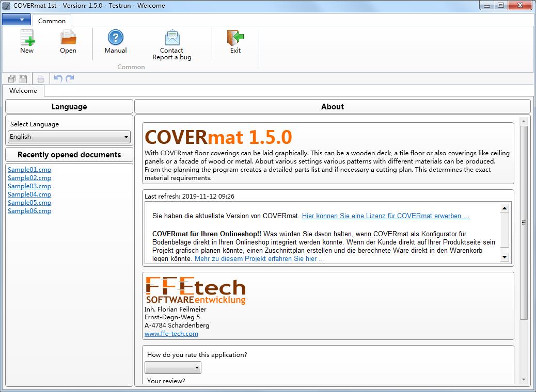536x392 pixels.
Task: Click About panel scroll up arrow
Action: pyautogui.click(x=524, y=121)
